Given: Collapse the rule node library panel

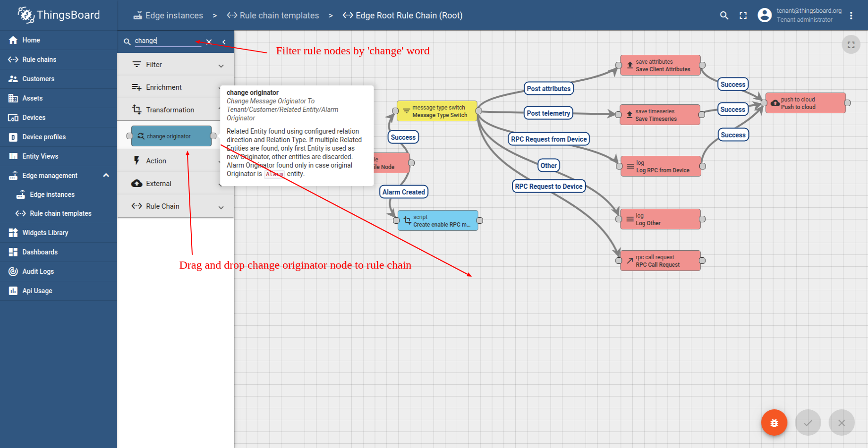Looking at the screenshot, I should point(224,42).
